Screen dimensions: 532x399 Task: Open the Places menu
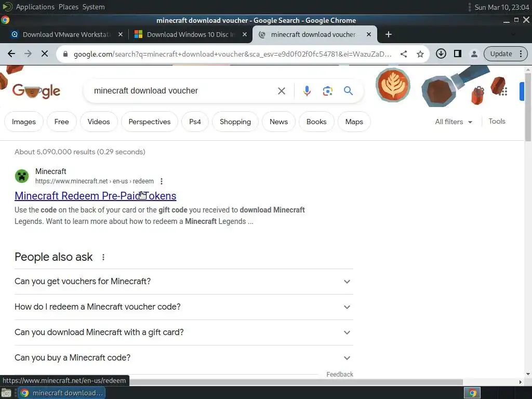point(68,7)
